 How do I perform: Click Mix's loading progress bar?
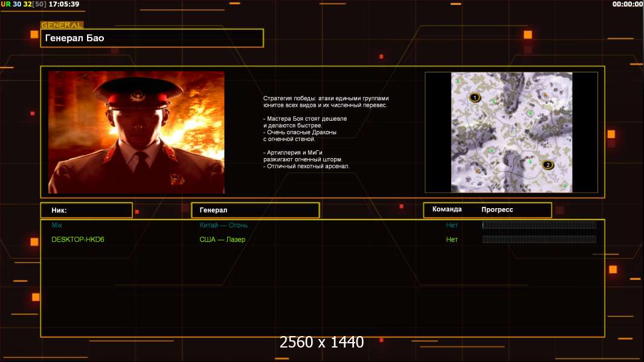click(x=539, y=225)
